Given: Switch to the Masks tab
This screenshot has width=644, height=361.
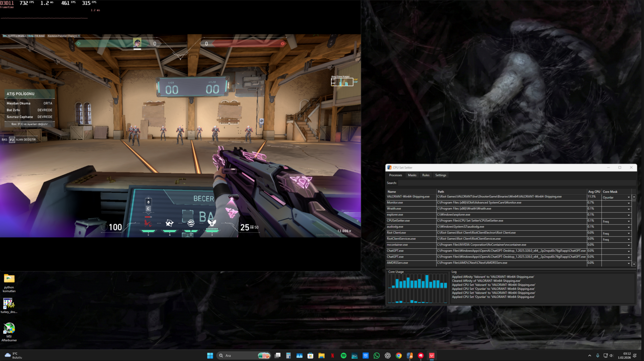Looking at the screenshot, I should point(412,175).
